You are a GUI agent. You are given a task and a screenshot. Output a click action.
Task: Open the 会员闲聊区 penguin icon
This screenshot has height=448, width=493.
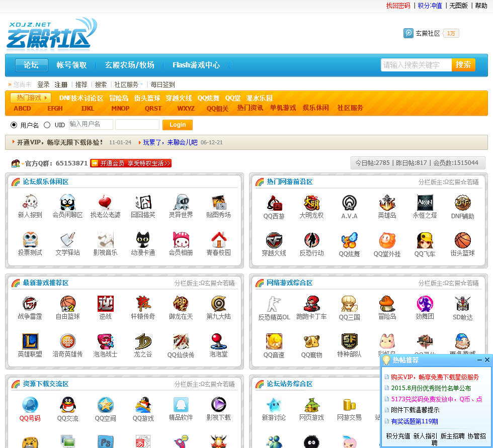tap(67, 202)
